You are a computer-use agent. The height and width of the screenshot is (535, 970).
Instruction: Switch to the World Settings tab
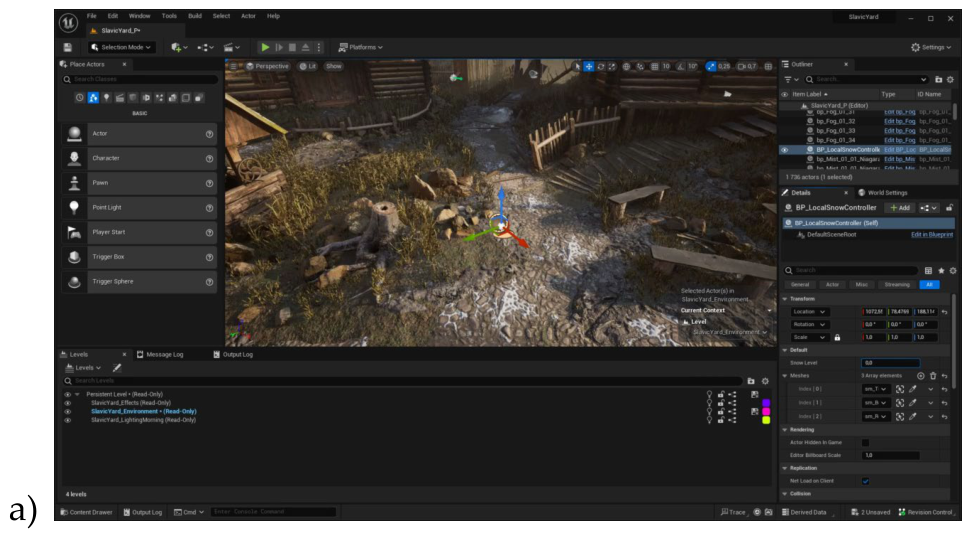click(x=883, y=192)
